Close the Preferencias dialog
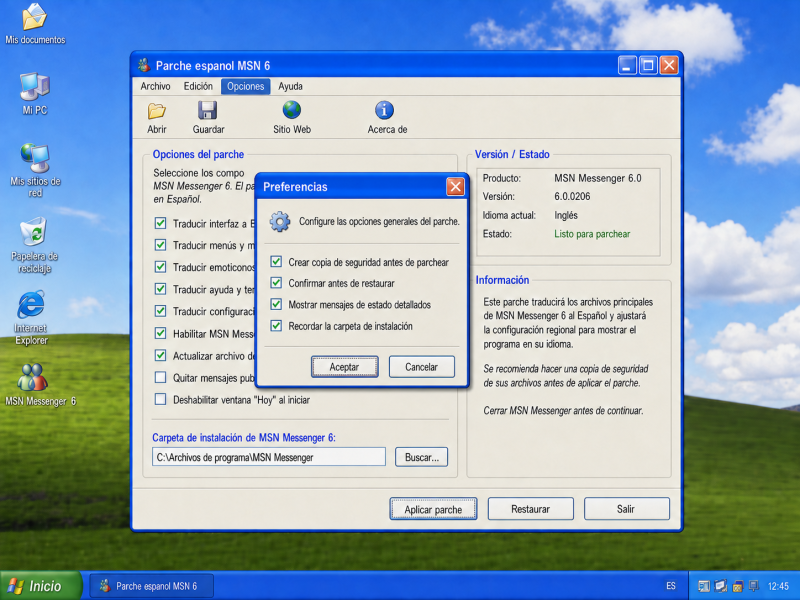This screenshot has width=800, height=600. [x=455, y=187]
